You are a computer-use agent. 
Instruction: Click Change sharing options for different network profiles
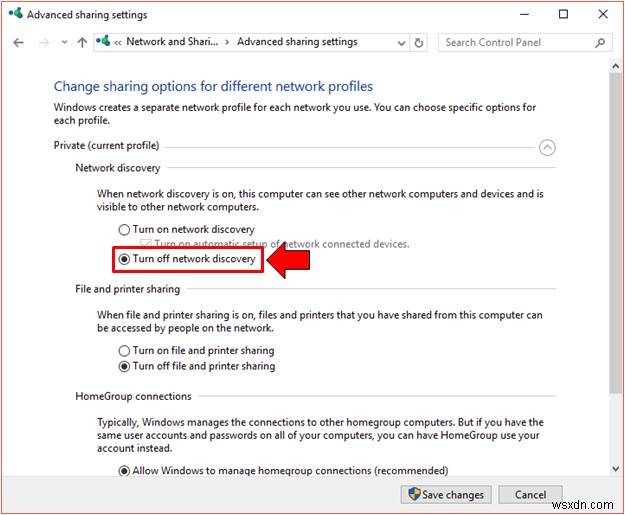tap(213, 86)
